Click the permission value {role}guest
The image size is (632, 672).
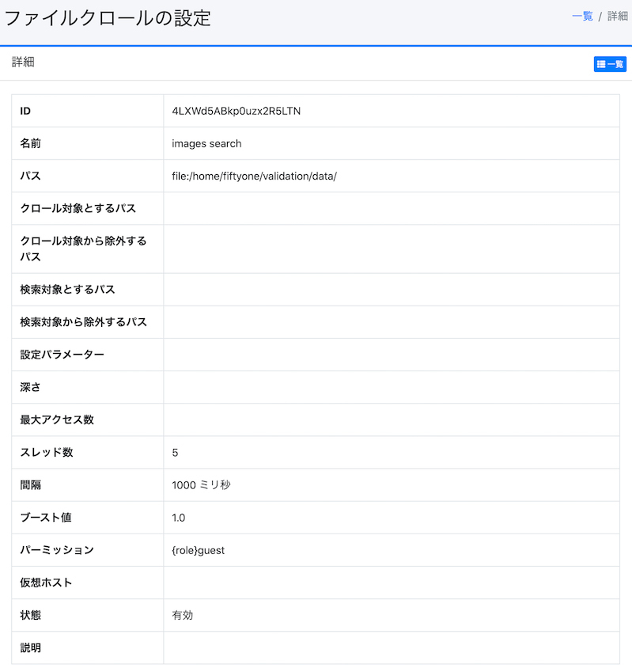(199, 550)
